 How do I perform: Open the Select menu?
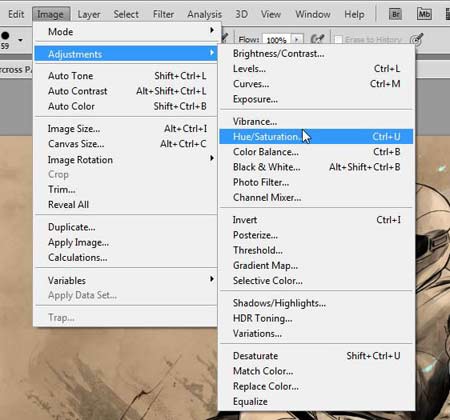coord(126,14)
